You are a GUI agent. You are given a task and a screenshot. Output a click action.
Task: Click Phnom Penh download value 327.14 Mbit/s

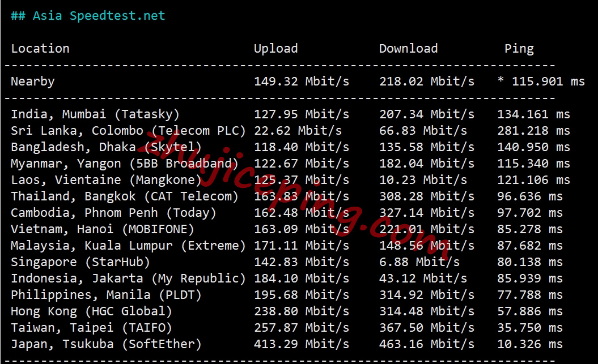pyautogui.click(x=427, y=212)
